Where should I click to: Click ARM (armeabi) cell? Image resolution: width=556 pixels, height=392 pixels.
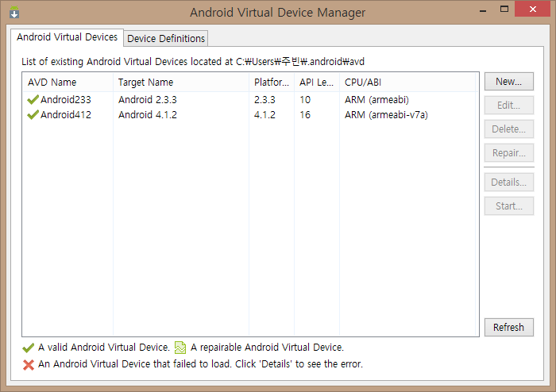[x=376, y=100]
